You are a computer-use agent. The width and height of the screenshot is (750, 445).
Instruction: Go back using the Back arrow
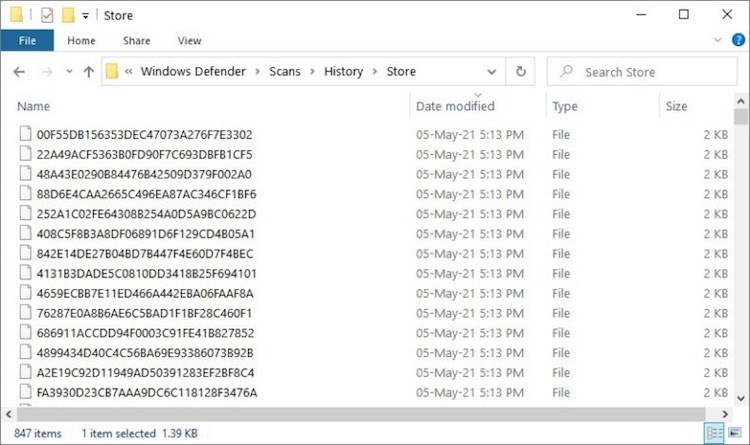tap(19, 72)
